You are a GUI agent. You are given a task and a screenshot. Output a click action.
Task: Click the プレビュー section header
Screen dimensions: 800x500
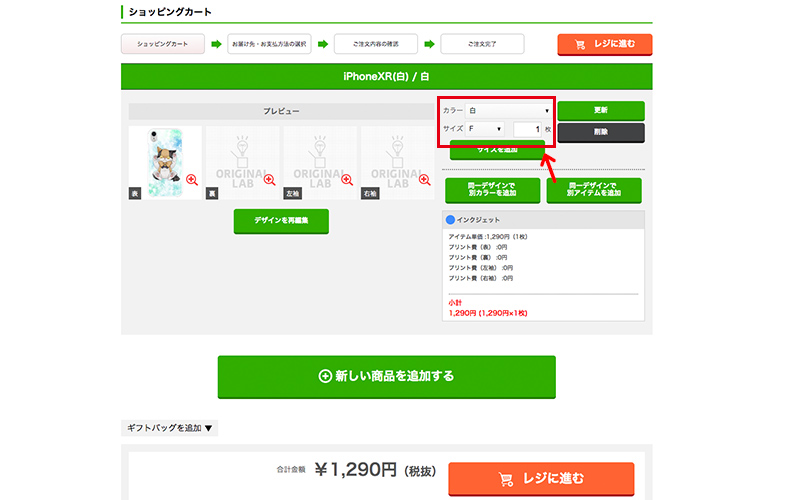(x=281, y=111)
